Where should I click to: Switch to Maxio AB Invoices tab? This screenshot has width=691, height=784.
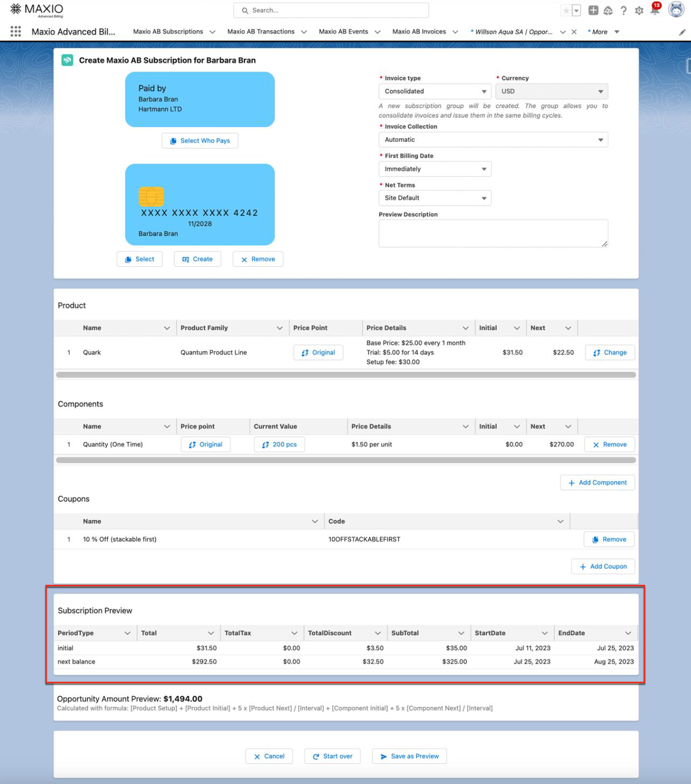point(419,32)
